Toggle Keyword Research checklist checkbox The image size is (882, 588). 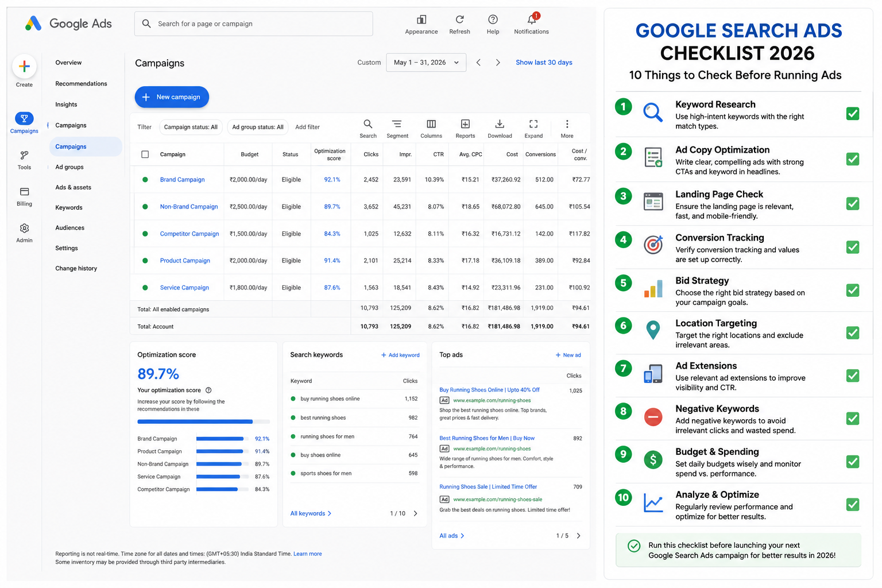coord(853,114)
